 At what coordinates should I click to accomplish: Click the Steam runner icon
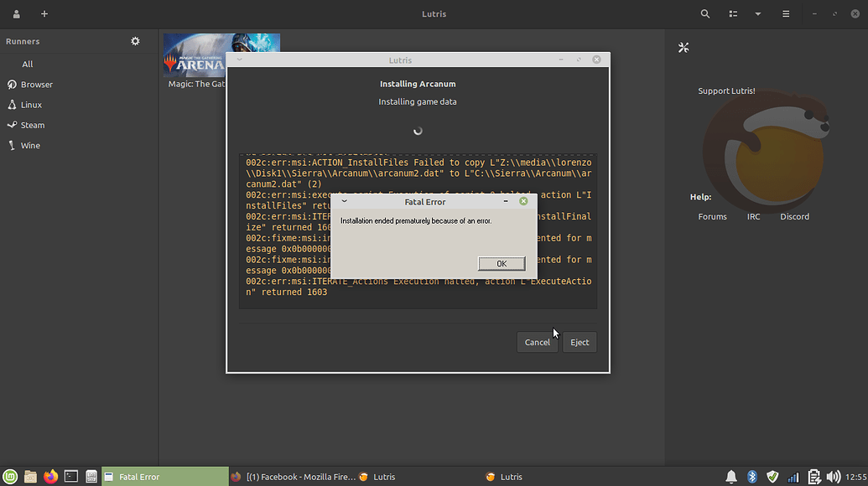coord(12,125)
